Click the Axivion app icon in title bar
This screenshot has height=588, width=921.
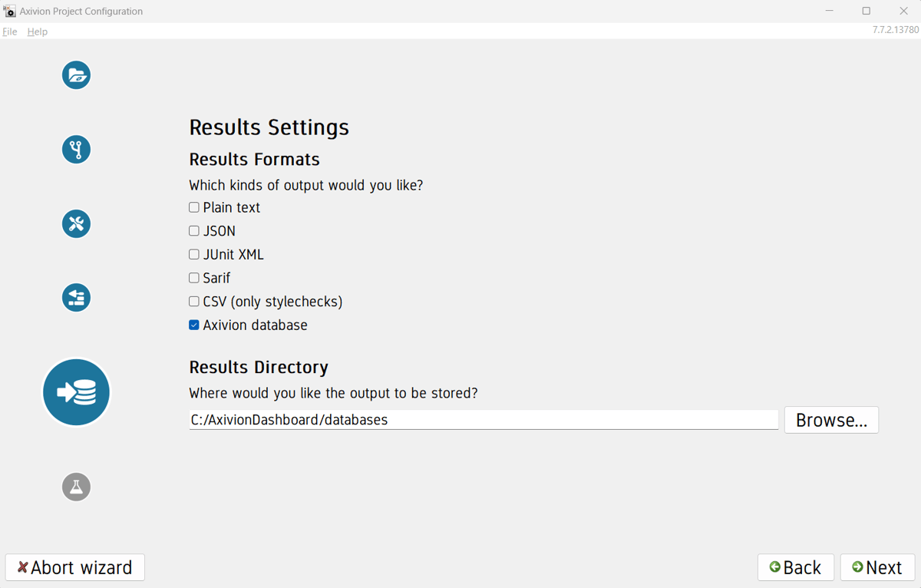click(x=10, y=12)
